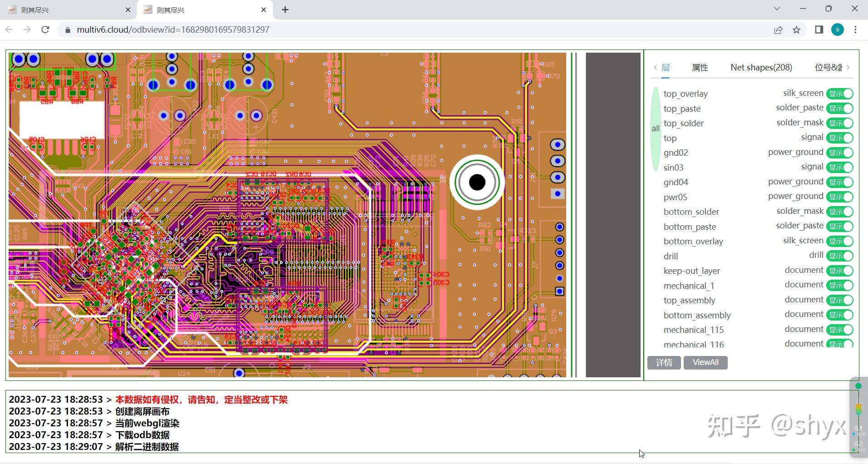This screenshot has height=464, width=868.
Task: Open the Net shapes(208) tab
Action: (x=761, y=68)
